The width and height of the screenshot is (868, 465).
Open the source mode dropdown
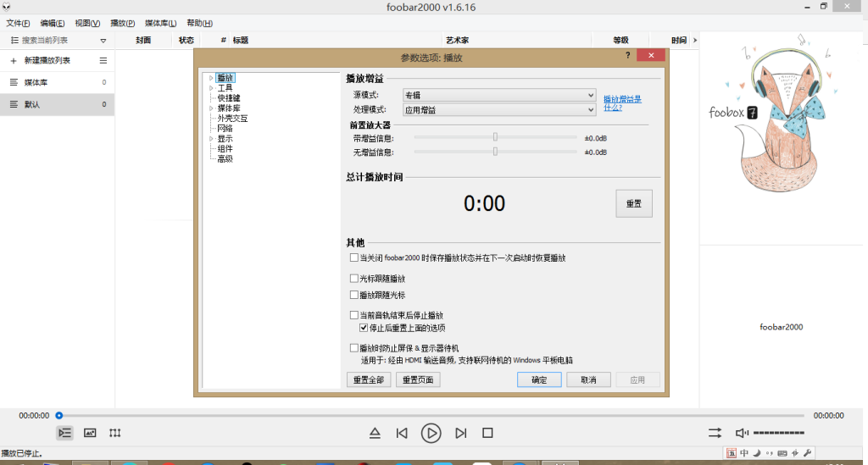(499, 95)
